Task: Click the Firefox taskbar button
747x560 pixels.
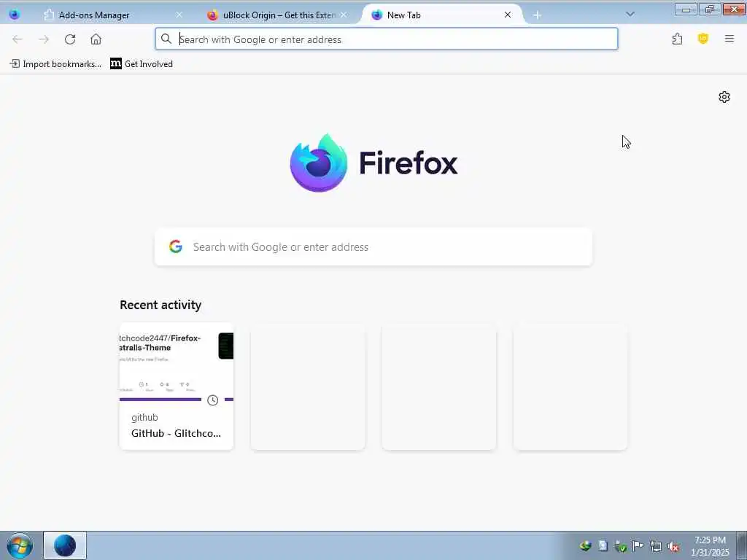Action: tap(65, 545)
